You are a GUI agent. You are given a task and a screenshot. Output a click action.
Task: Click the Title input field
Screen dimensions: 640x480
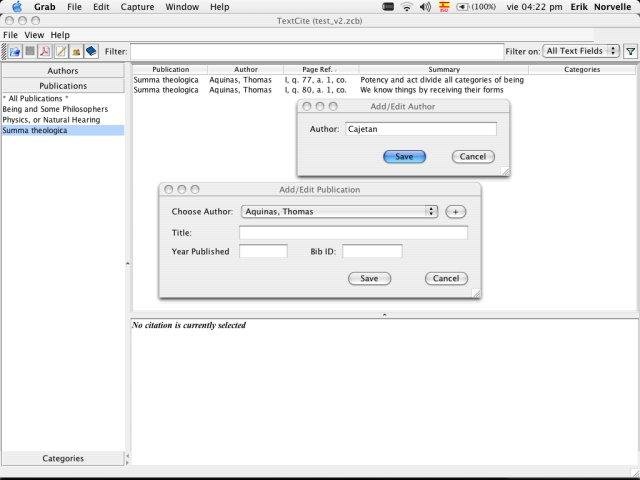pyautogui.click(x=353, y=233)
